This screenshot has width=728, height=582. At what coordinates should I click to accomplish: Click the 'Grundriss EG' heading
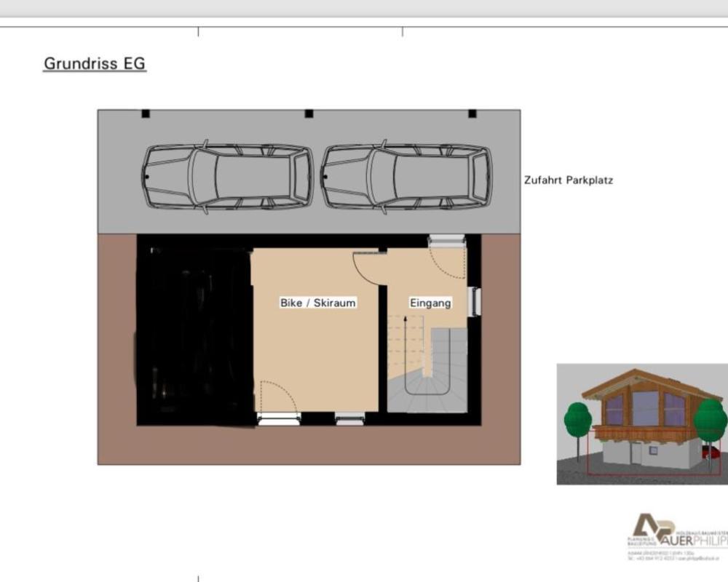tap(95, 63)
